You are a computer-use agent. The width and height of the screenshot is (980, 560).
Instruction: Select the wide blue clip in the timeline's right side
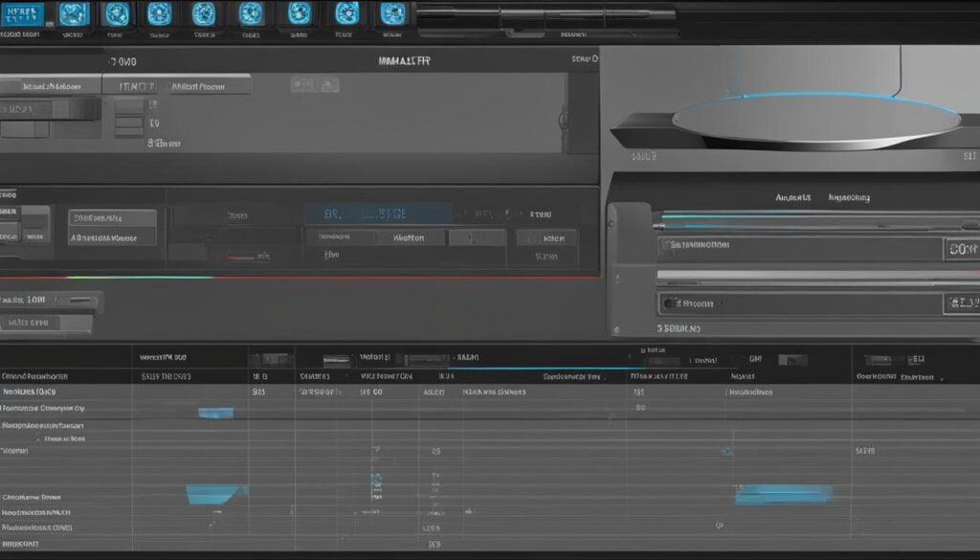pos(782,494)
